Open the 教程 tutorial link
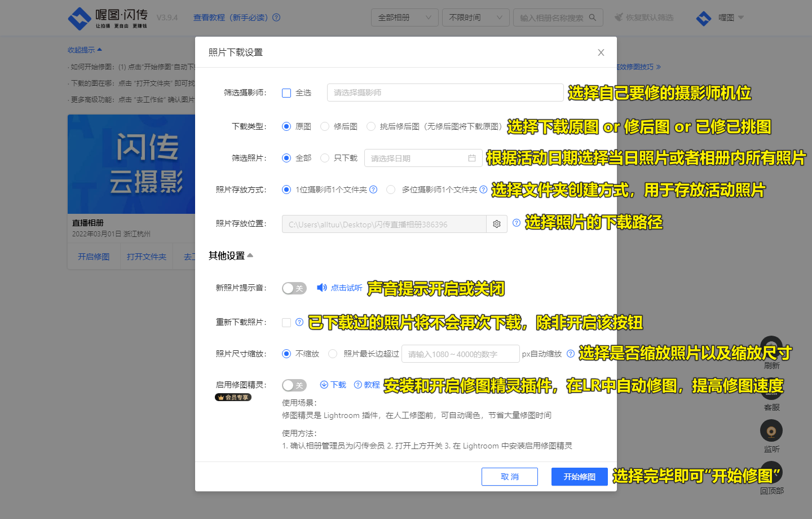 367,385
